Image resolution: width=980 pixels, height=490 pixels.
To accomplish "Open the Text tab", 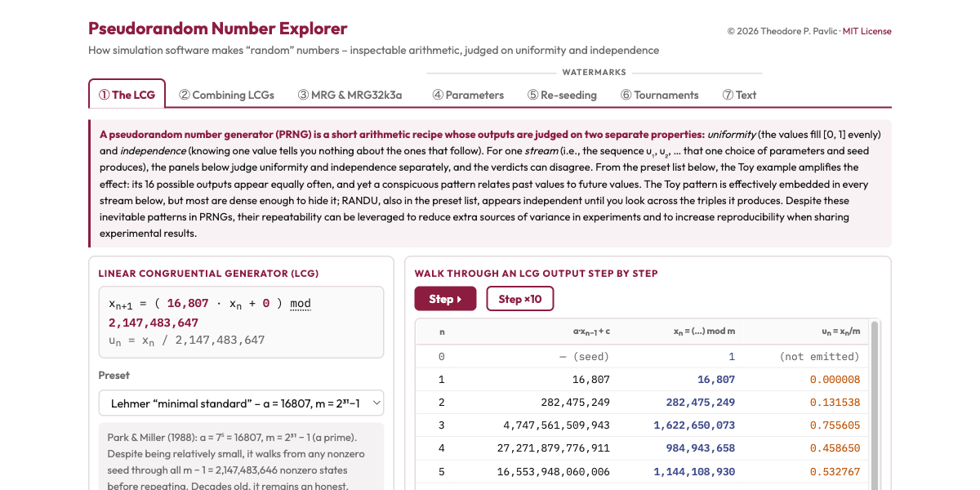I will pos(739,95).
